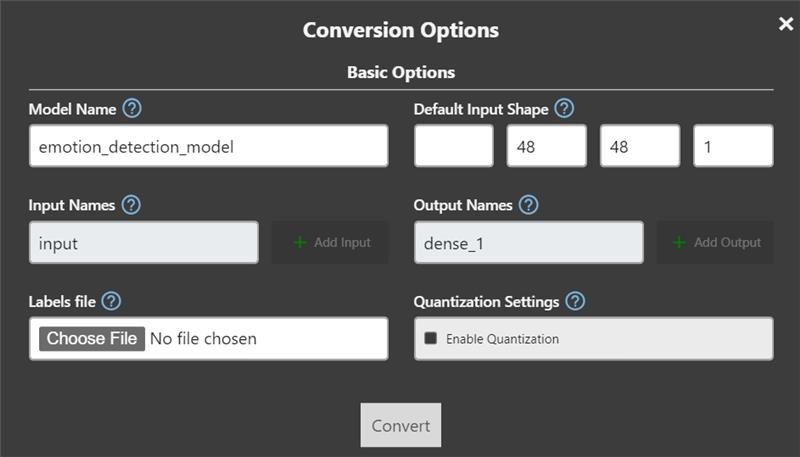Click the Labels file help icon
The width and height of the screenshot is (800, 457).
[111, 301]
